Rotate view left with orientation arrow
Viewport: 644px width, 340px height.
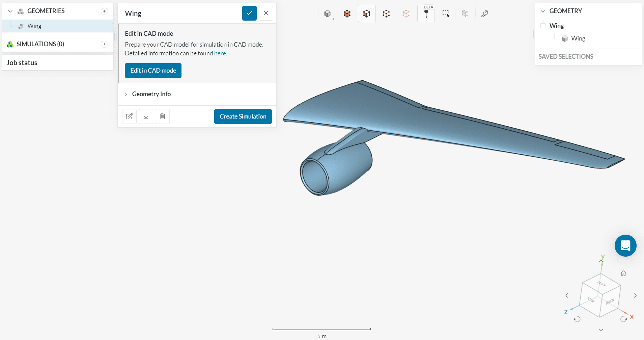(567, 295)
